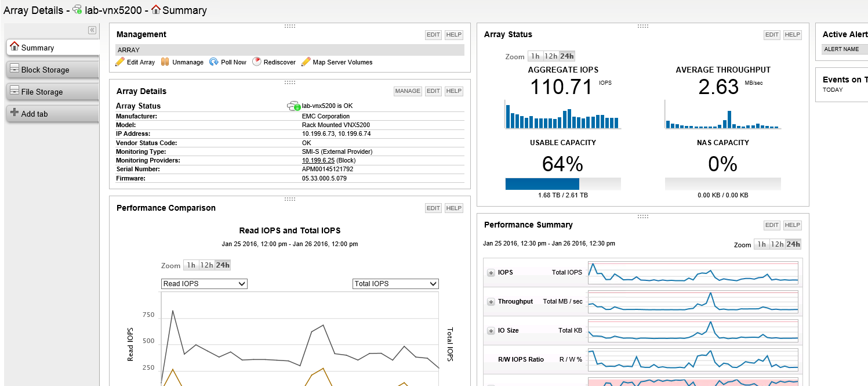Set Performance Summary zoom to 1h
The width and height of the screenshot is (868, 386).
(761, 244)
